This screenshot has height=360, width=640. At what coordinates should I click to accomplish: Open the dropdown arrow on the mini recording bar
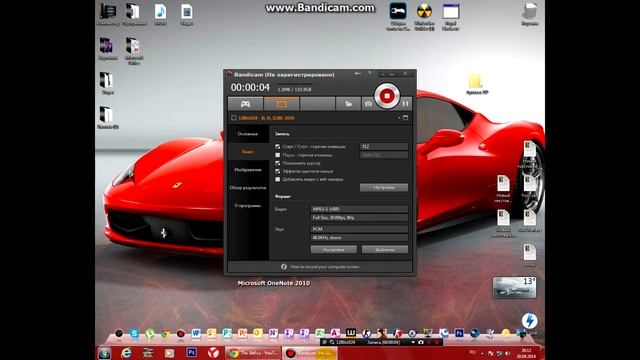413,342
